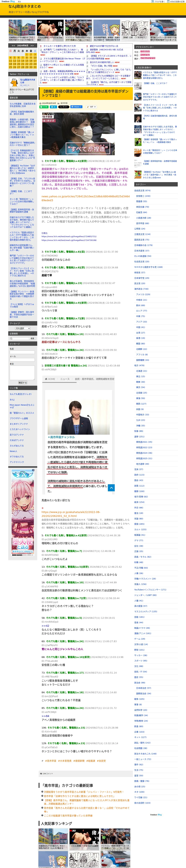The width and height of the screenshot is (186, 868).
Task: Open link アンテナバンク in リンク集
Action: click(17, 462)
